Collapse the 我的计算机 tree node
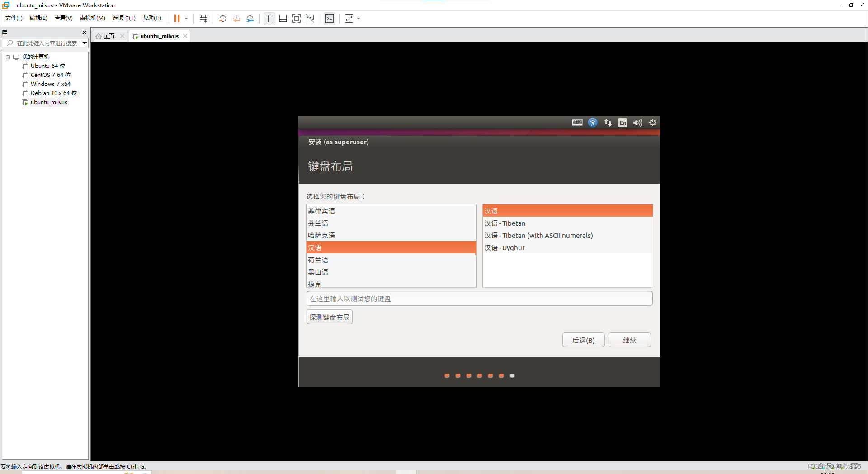Screen dimensions: 868x474 tap(8, 57)
